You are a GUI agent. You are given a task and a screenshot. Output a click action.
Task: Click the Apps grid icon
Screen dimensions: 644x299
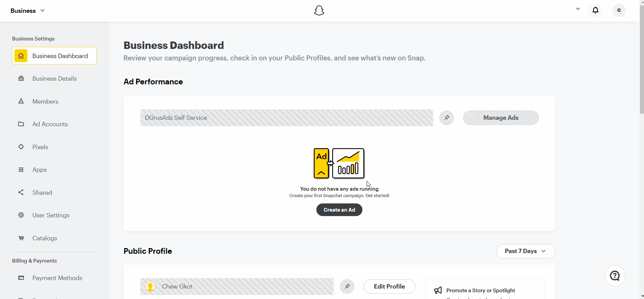(21, 169)
